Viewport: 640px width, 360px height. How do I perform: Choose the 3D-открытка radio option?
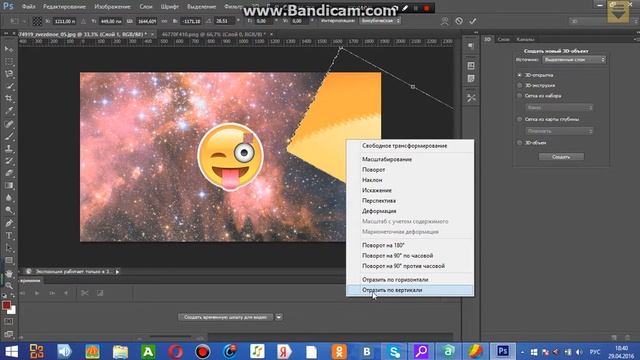click(x=520, y=75)
